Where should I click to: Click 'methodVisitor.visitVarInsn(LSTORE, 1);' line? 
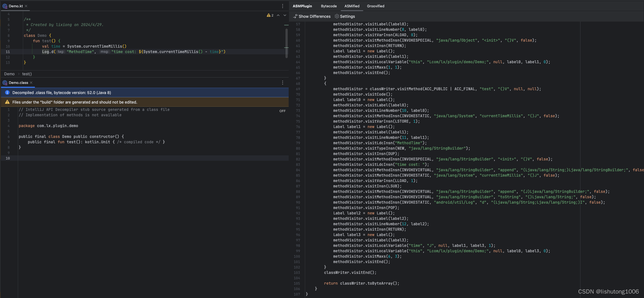pos(376,121)
